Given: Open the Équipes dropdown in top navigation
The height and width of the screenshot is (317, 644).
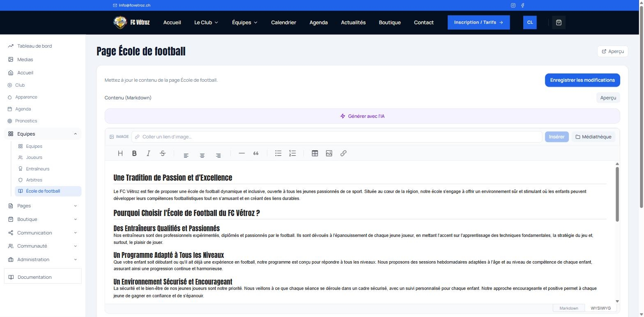Looking at the screenshot, I should [245, 23].
